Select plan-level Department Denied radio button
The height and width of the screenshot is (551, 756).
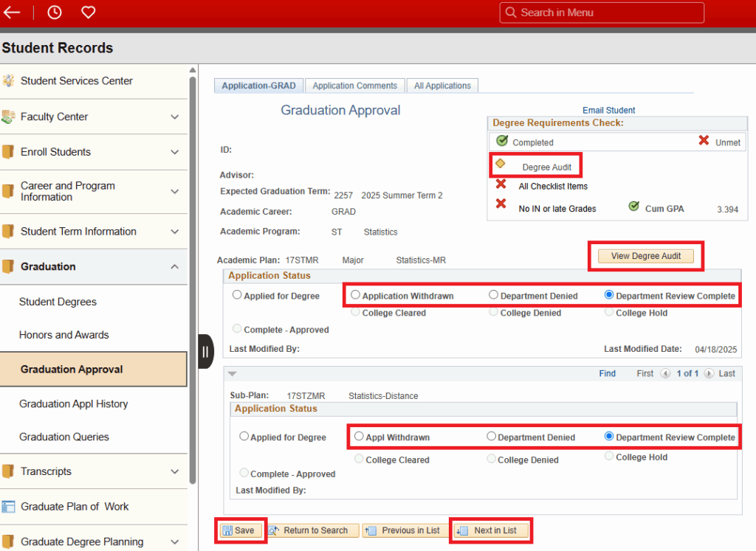point(493,294)
